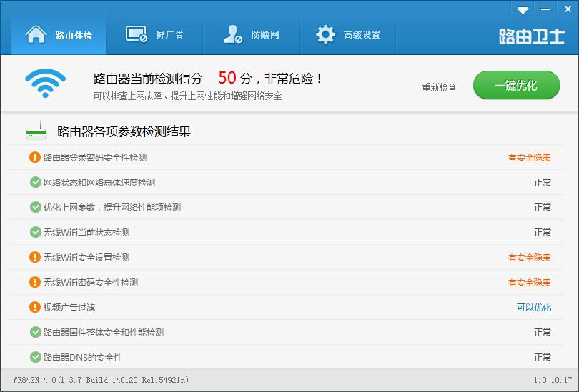Screen dimensions: 579x392
Task: Click 正常 status for 优化上网参数 row
Action: pos(543,208)
